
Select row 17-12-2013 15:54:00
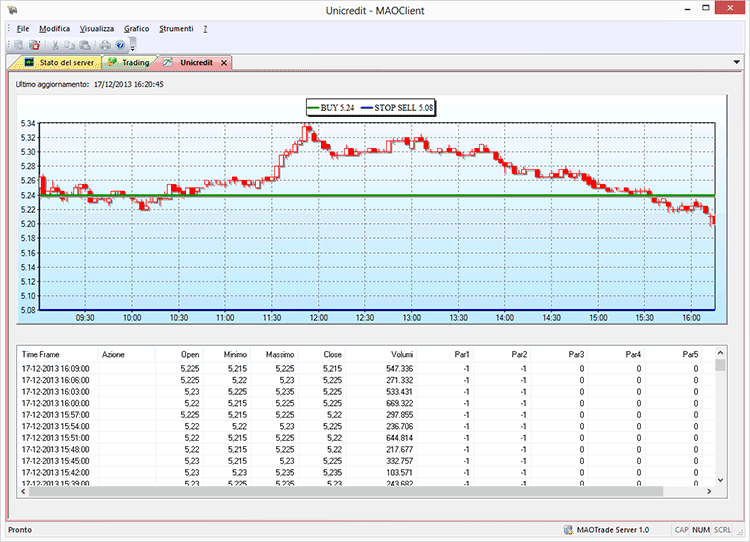[366, 426]
